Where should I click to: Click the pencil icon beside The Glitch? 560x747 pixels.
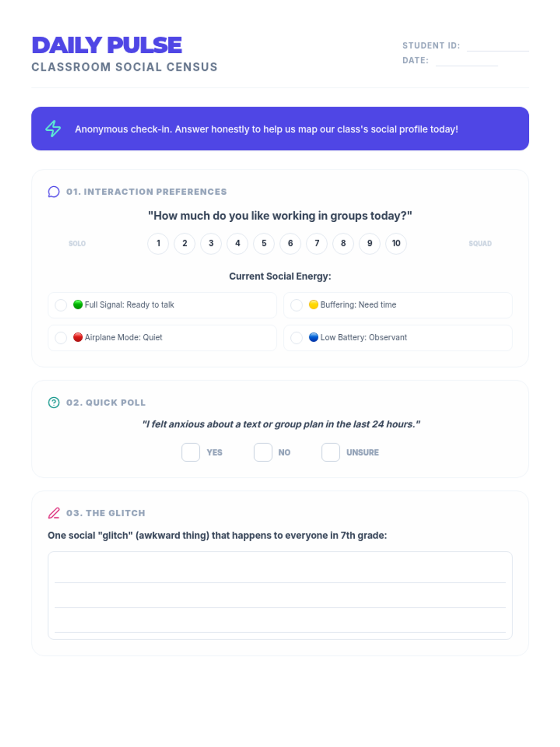tap(54, 513)
